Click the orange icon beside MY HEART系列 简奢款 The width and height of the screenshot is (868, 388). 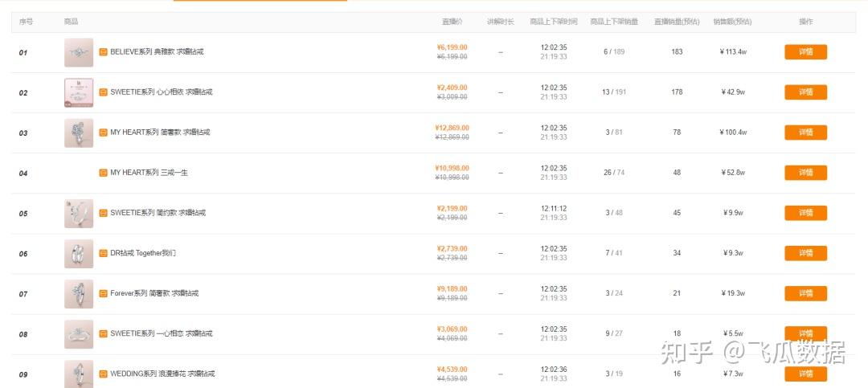tap(103, 133)
